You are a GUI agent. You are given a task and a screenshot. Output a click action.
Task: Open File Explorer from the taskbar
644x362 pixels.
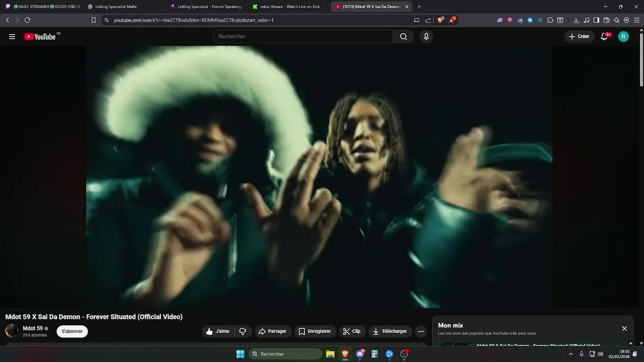(330, 354)
